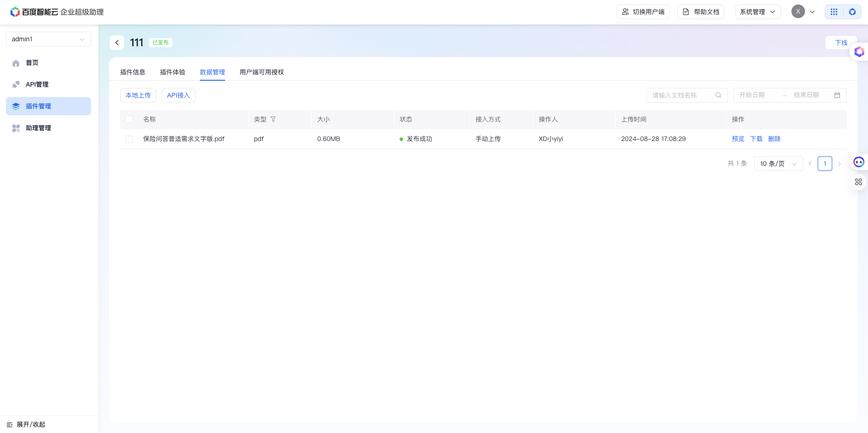The height and width of the screenshot is (433, 868).
Task: Click the filter icon beside 类型 column
Action: 273,119
